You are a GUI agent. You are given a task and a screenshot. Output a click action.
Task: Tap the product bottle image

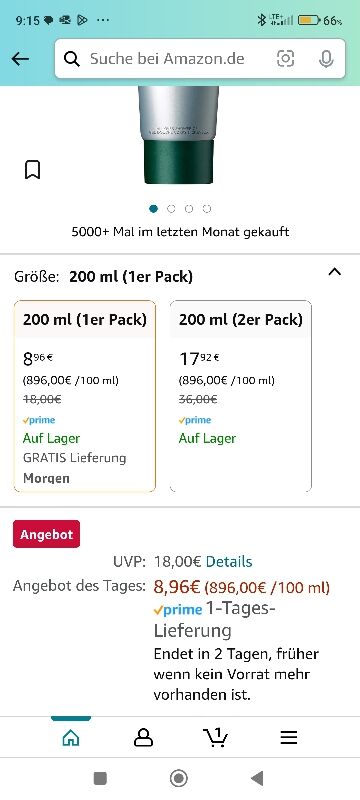[178, 135]
